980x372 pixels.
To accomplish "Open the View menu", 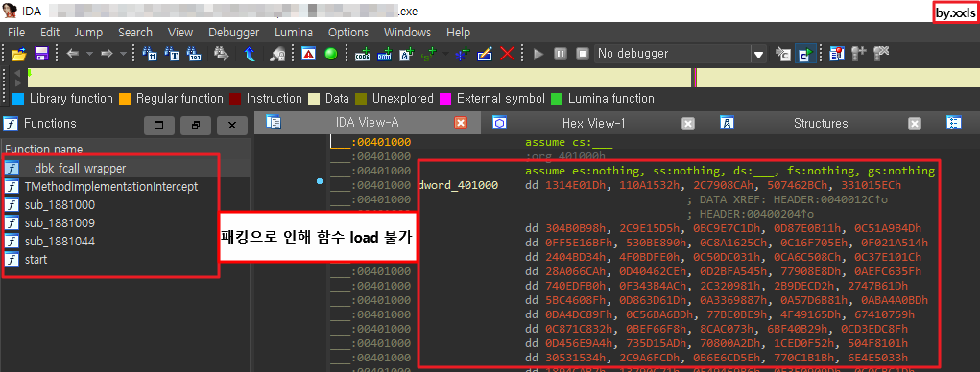I will coord(180,32).
